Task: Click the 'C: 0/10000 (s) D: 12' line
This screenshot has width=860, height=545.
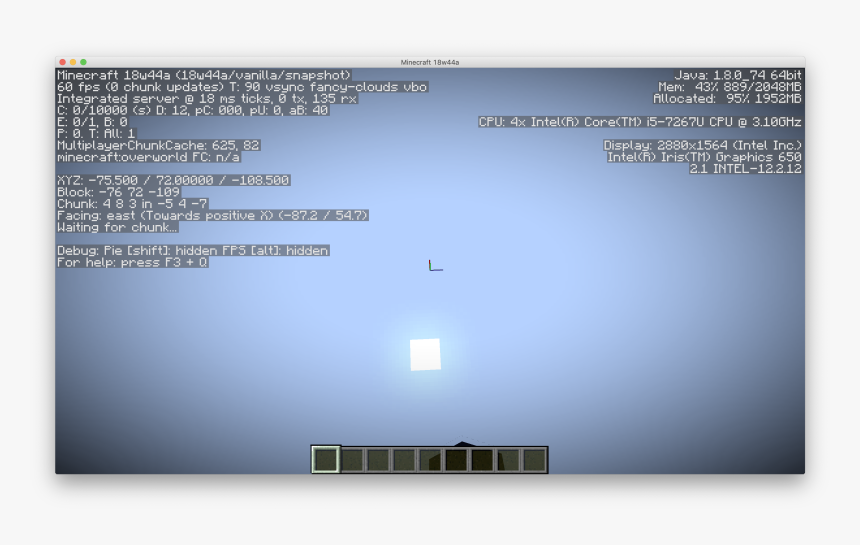Action: [x=193, y=110]
